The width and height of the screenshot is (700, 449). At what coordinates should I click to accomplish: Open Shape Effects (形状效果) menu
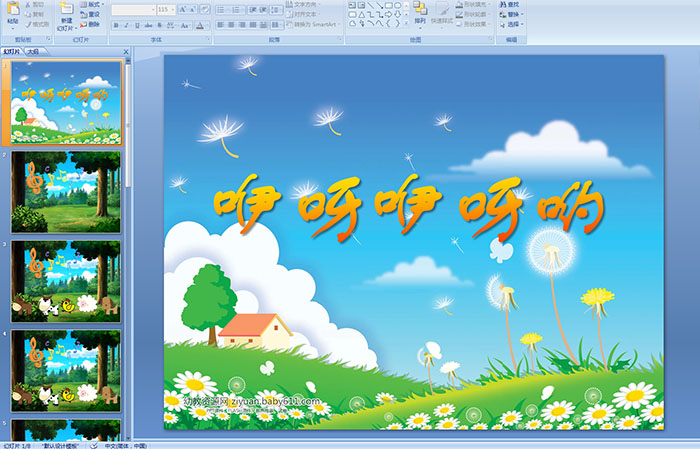pos(474,24)
